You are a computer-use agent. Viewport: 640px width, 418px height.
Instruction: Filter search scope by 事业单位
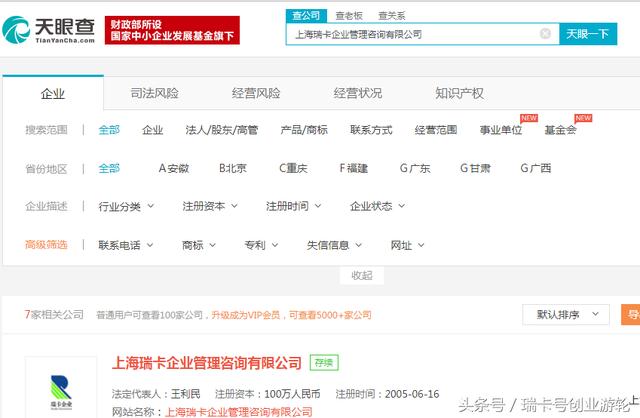click(x=501, y=130)
